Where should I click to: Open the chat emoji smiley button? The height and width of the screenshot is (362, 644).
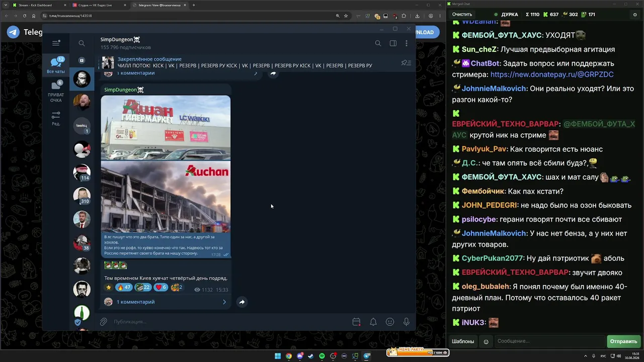pyautogui.click(x=486, y=341)
